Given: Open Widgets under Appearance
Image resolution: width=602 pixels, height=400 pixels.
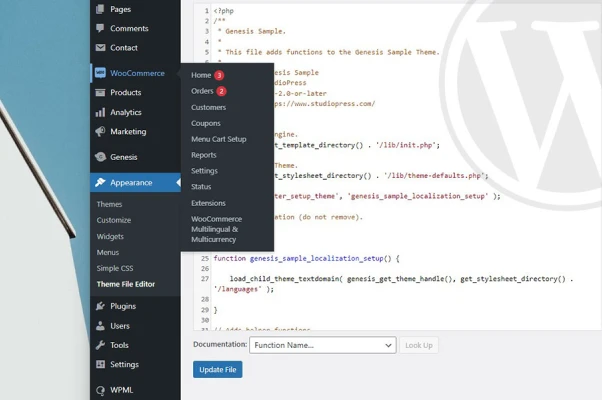Looking at the screenshot, I should coord(110,236).
